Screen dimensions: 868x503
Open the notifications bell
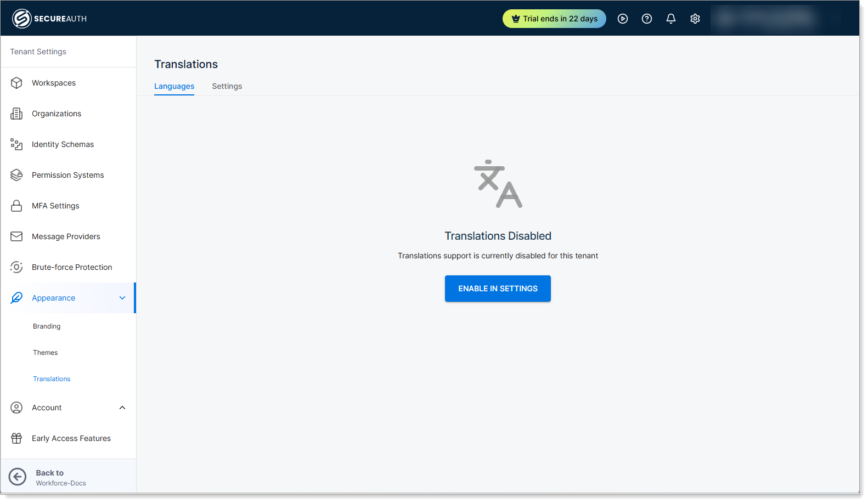[671, 19]
